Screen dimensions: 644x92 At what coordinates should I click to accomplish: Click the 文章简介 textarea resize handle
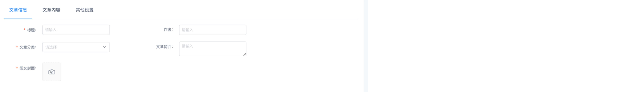coord(244,54)
